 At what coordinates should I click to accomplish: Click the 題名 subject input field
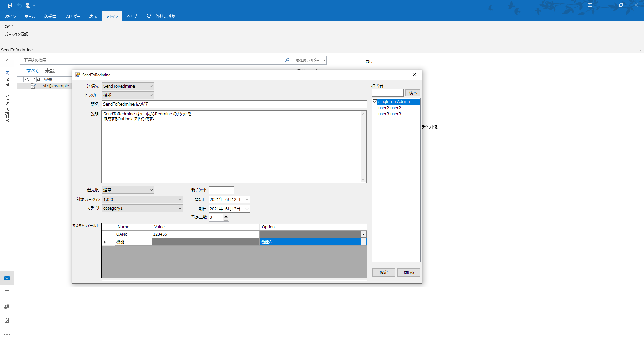pyautogui.click(x=234, y=105)
